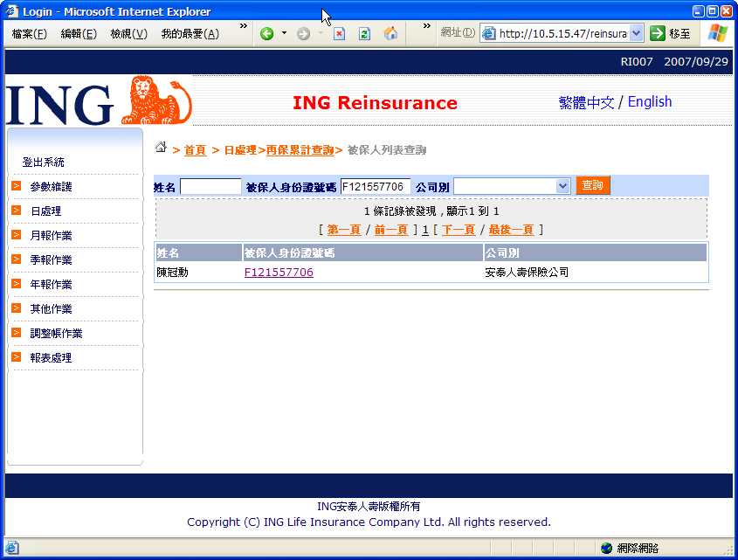Click the 1 條記錄被發現 result text
The width and height of the screenshot is (738, 560).
400,211
